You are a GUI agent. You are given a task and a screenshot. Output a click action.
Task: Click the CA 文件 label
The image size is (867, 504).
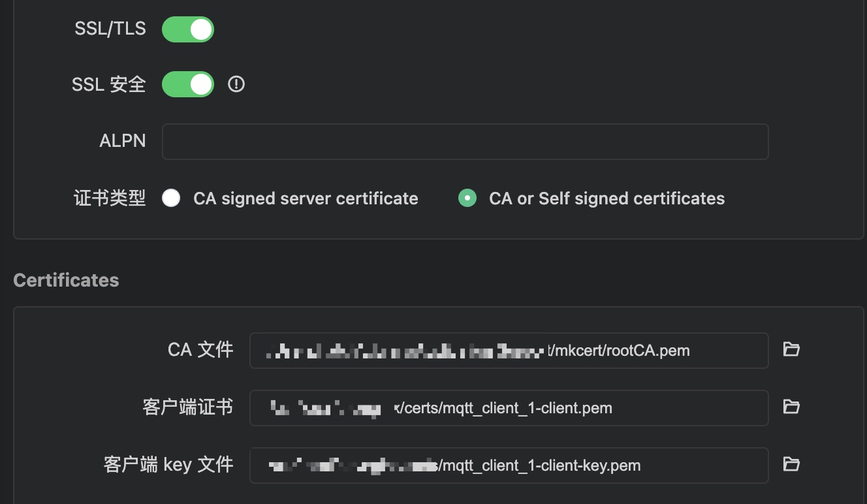[200, 350]
